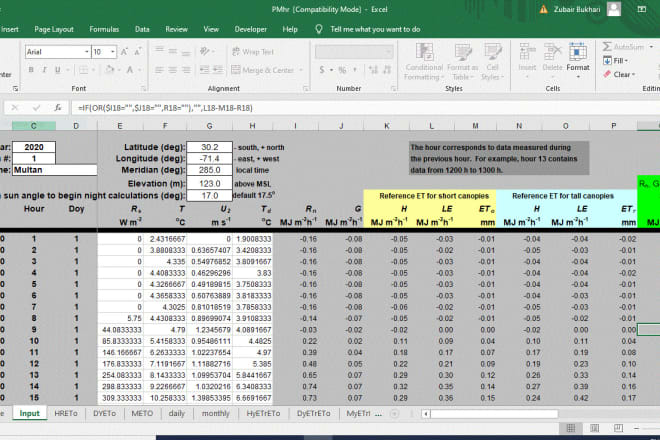Center text horizontally icon

coord(173,70)
